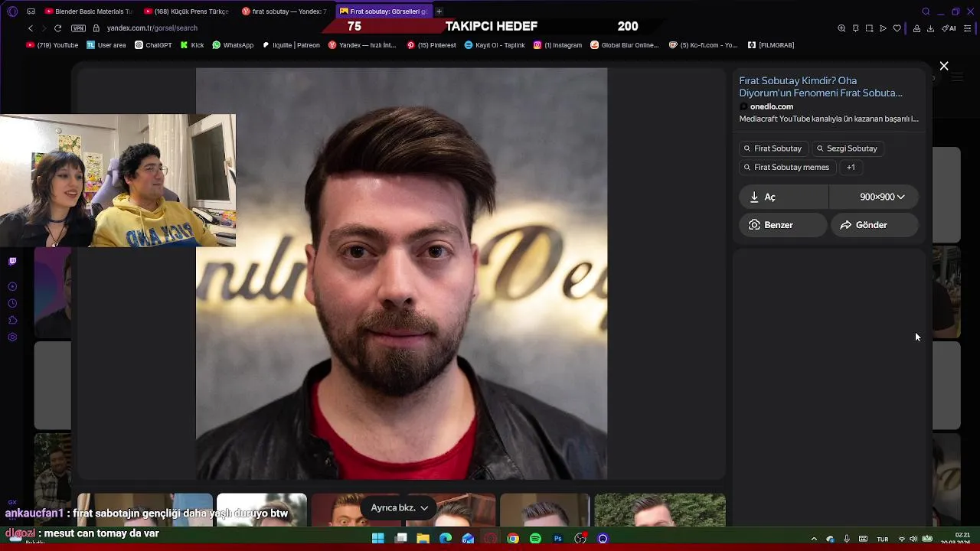Click the Aç button to open image
The image size is (980, 551).
tap(783, 197)
